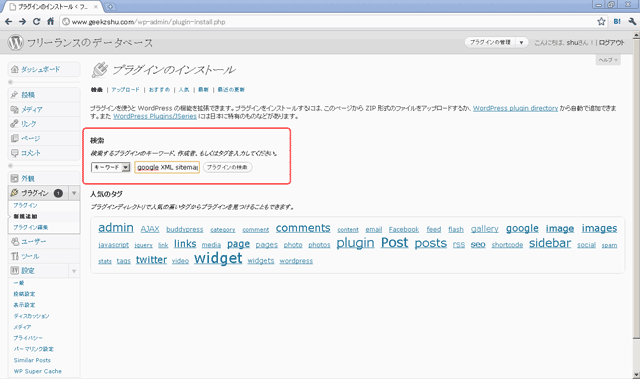Click the AJAX tag
The image size is (640, 379).
click(150, 229)
